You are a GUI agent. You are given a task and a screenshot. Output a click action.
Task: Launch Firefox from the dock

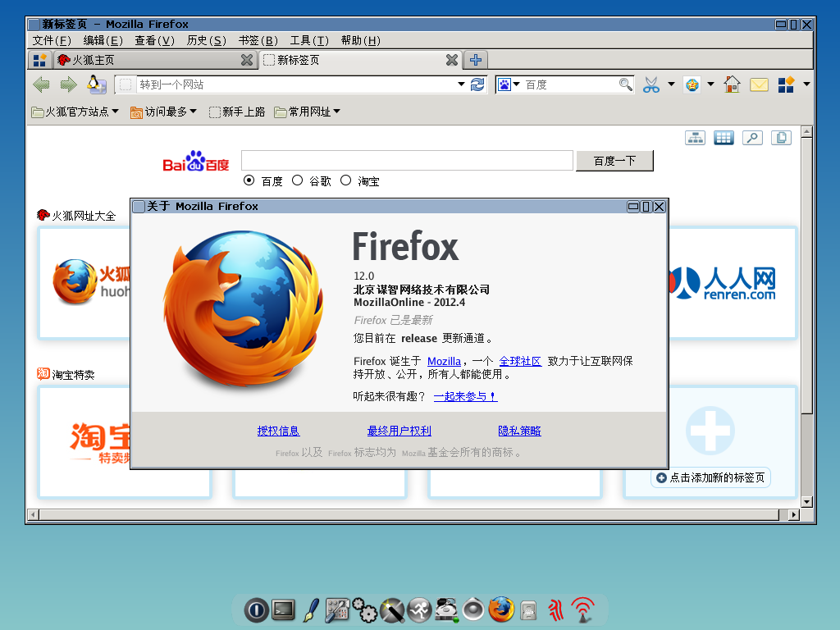point(501,609)
